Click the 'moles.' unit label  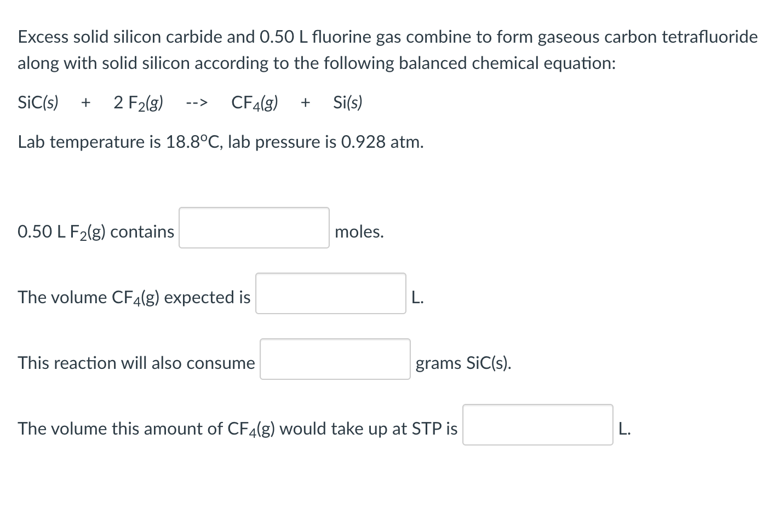(359, 232)
